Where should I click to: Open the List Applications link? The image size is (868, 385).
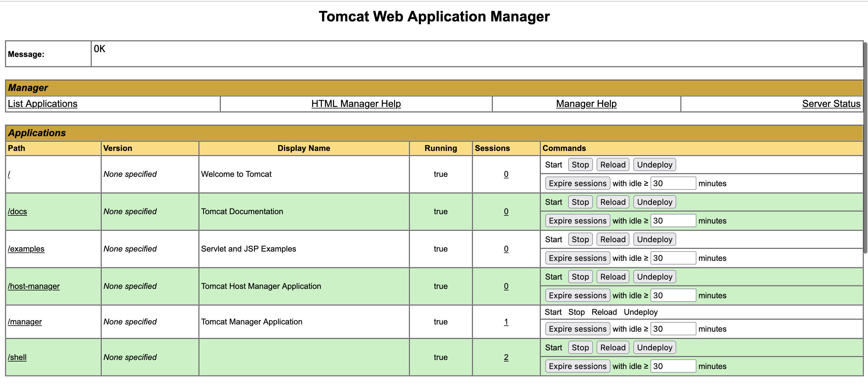43,104
